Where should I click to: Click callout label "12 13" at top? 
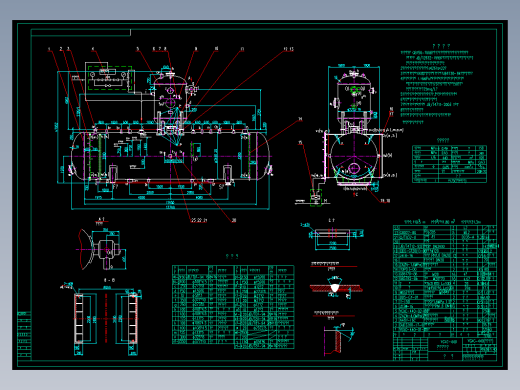click(x=289, y=49)
